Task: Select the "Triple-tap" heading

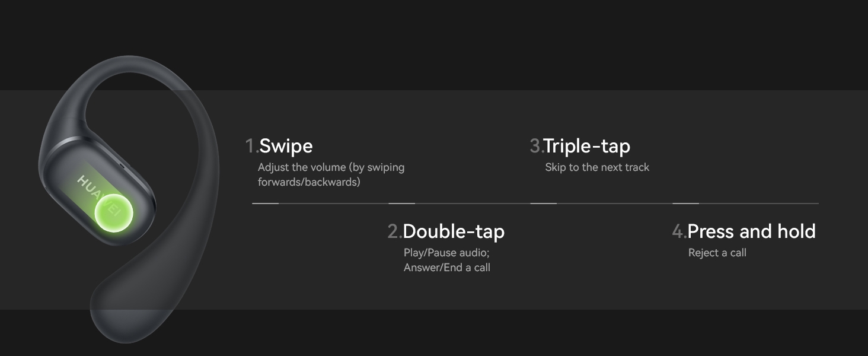Action: coord(587,146)
